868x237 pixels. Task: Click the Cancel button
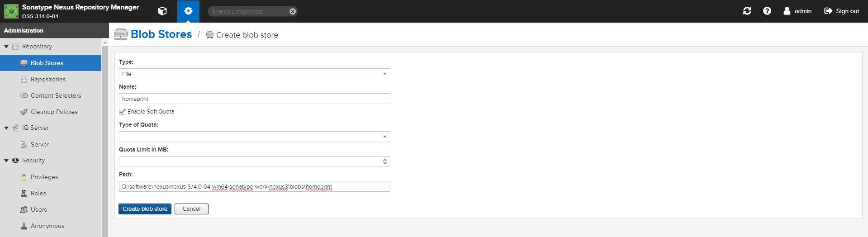[191, 209]
